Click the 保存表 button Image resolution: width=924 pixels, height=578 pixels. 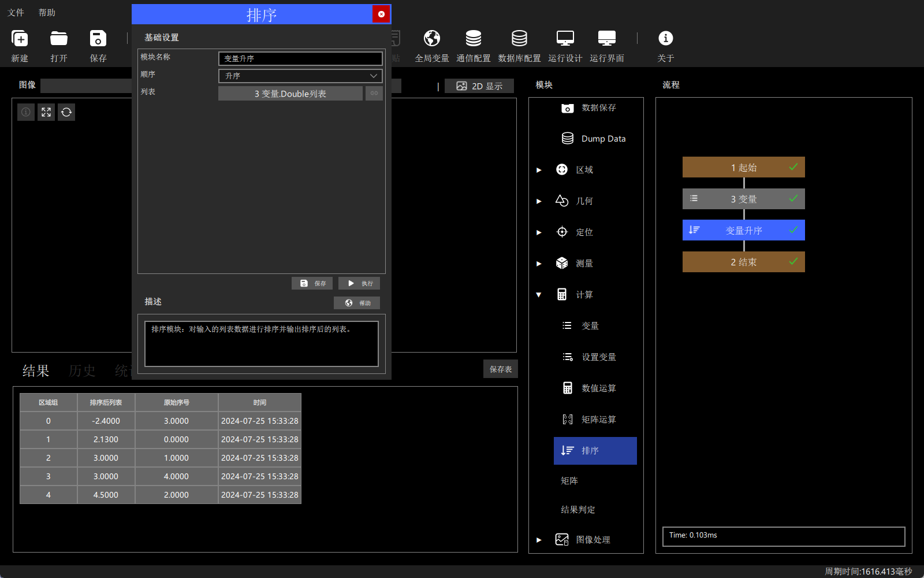coord(501,369)
